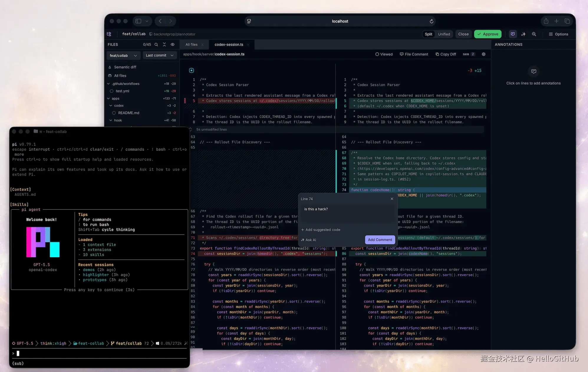This screenshot has width=588, height=372.
Task: Open the feat/collab branch dropdown
Action: tap(123, 55)
